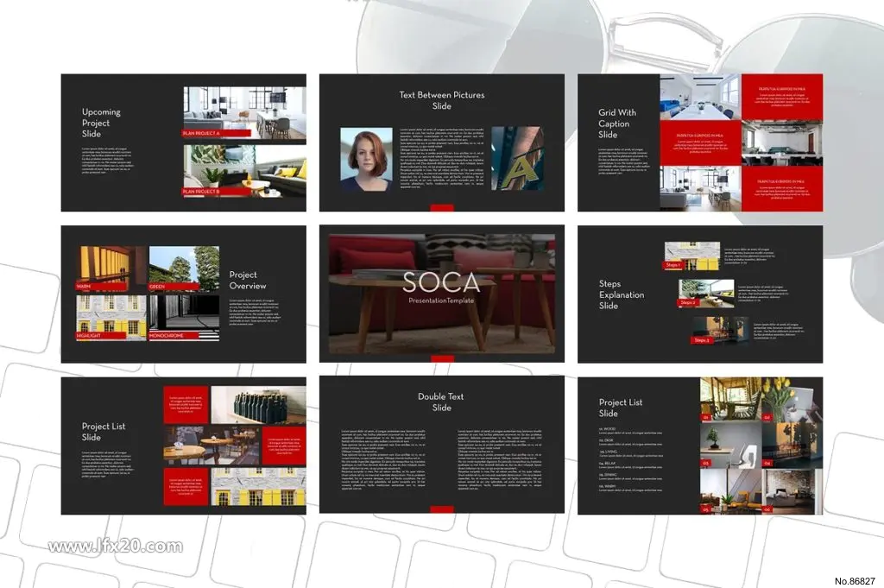Screen dimensions: 884x588
Task: Click the large "SOCA" title
Action: click(441, 281)
